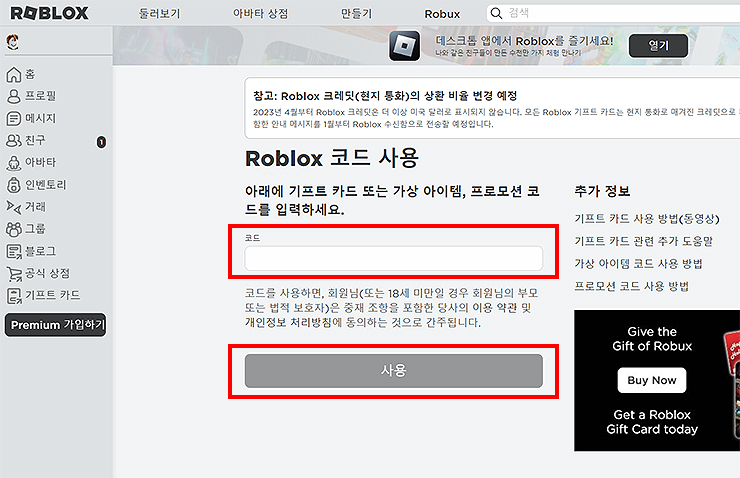This screenshot has height=478, width=740.
Task: Click the 아바타 avatar icon
Action: 14,162
